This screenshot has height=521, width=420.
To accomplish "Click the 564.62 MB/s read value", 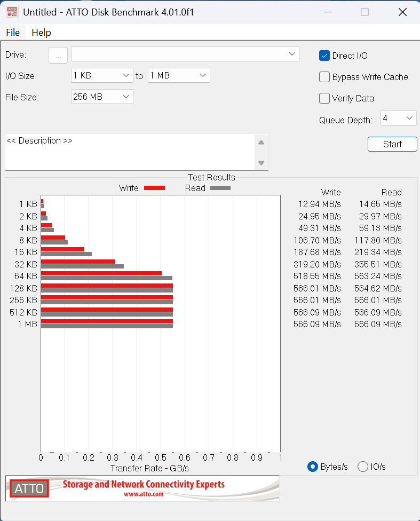I will click(x=378, y=288).
